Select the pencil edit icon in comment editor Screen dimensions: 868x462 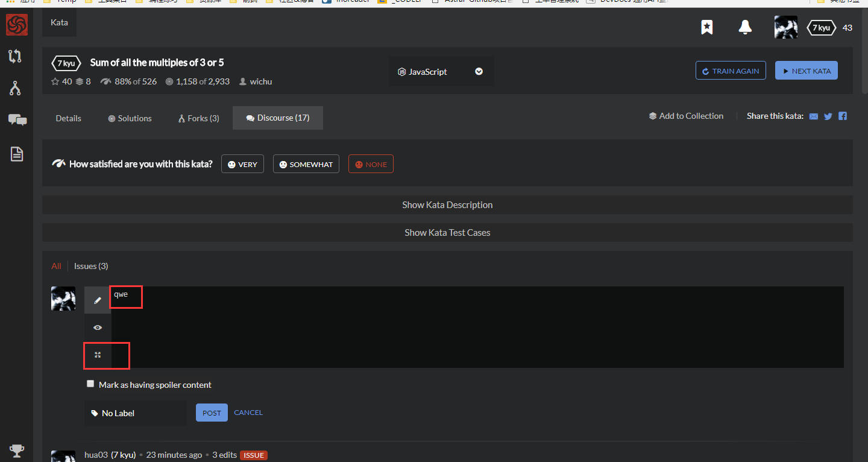click(x=97, y=299)
